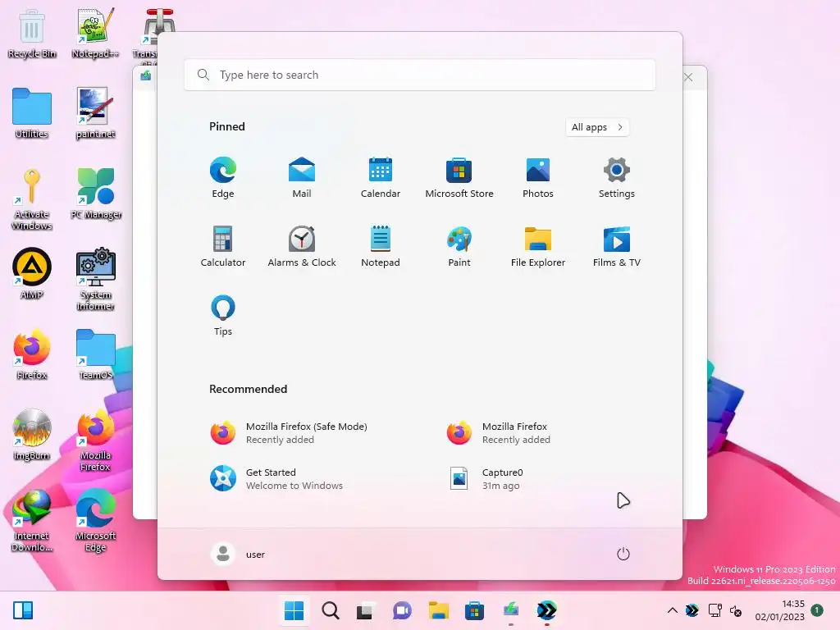Close the window behind Start menu

click(x=688, y=77)
